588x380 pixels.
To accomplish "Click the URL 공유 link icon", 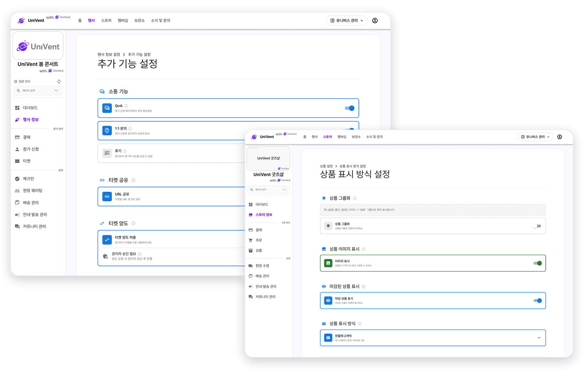I will click(107, 196).
